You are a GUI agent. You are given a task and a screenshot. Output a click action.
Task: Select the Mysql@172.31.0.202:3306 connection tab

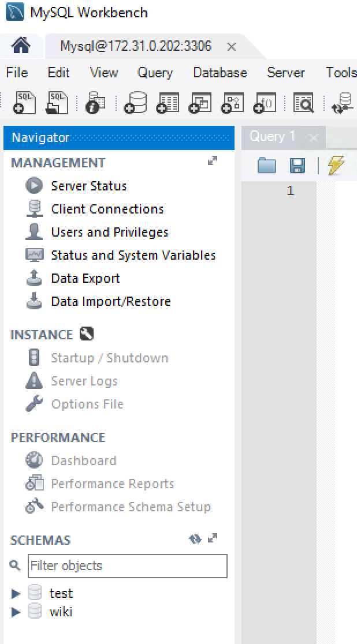point(136,46)
